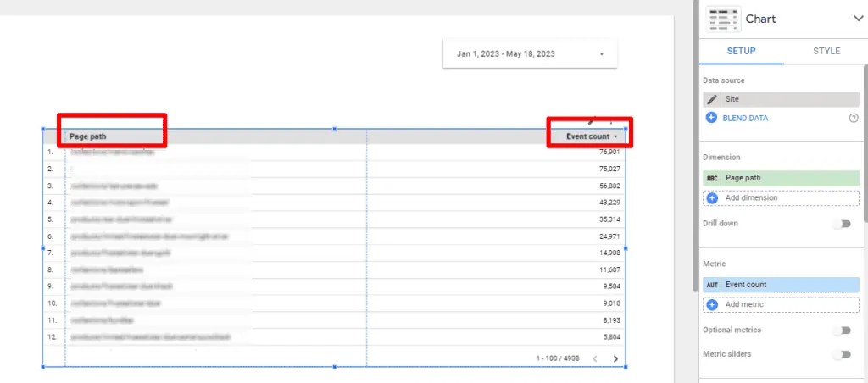The width and height of the screenshot is (868, 383).
Task: Toggle the Metric sliders switch
Action: tap(842, 354)
